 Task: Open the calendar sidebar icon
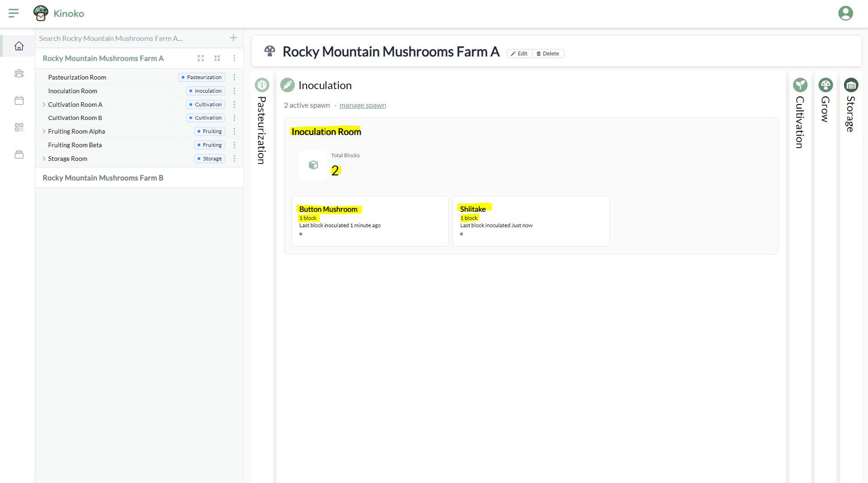pyautogui.click(x=19, y=100)
